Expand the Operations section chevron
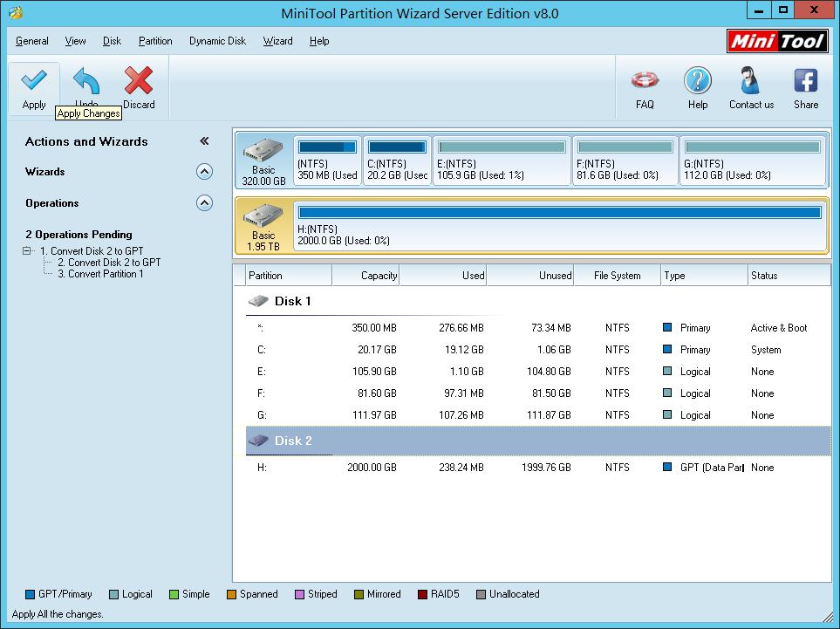840x629 pixels. point(204,202)
